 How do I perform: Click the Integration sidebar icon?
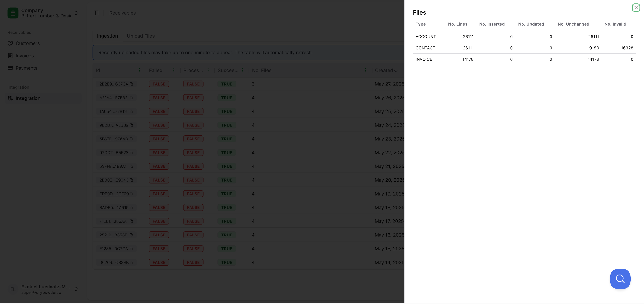pos(10,98)
